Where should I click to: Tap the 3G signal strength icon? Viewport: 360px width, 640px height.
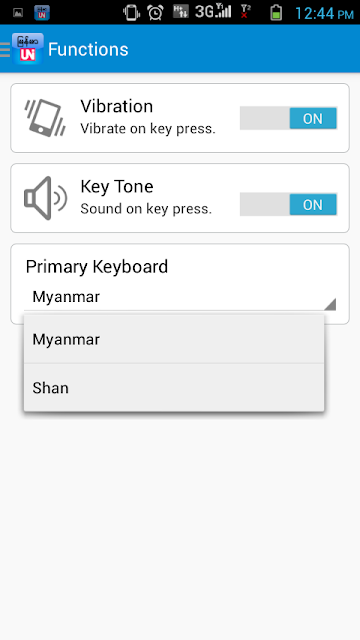(213, 11)
